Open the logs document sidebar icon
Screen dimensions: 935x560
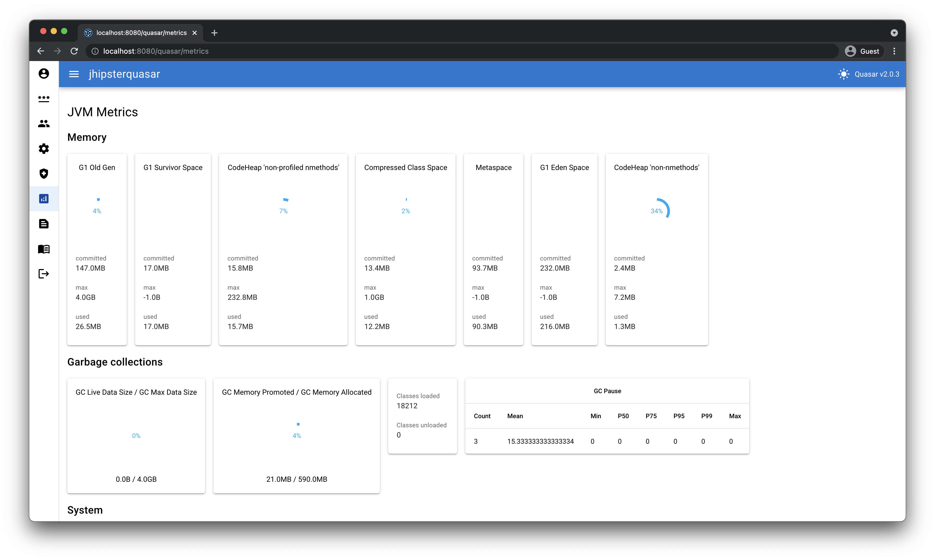click(44, 224)
